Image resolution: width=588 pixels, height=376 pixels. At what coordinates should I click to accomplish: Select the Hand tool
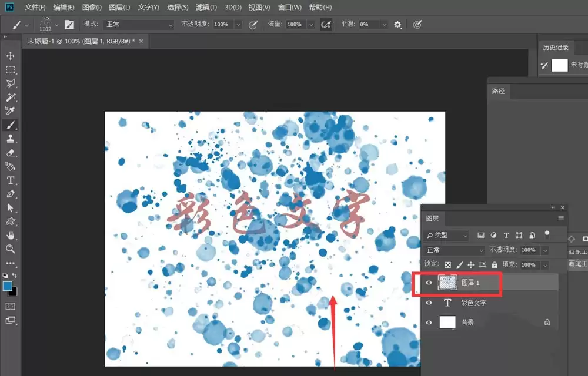pos(10,235)
